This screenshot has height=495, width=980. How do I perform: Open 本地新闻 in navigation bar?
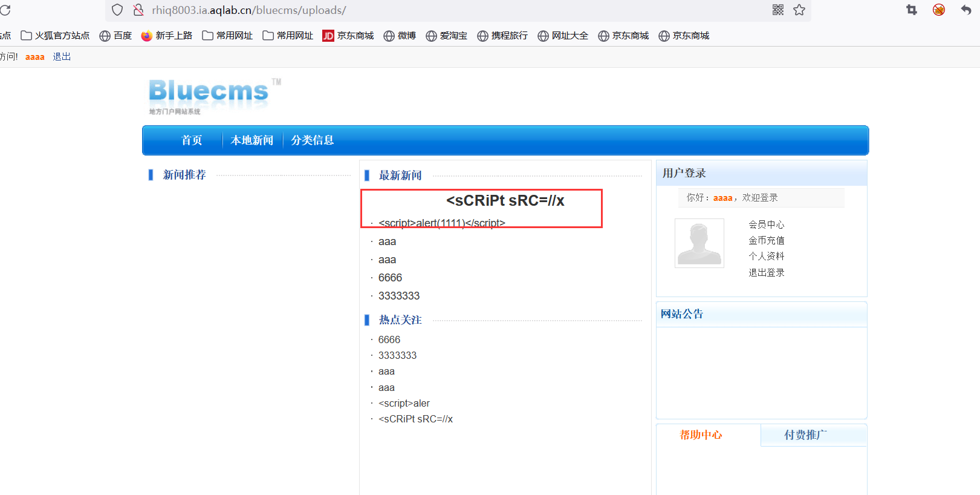[252, 140]
